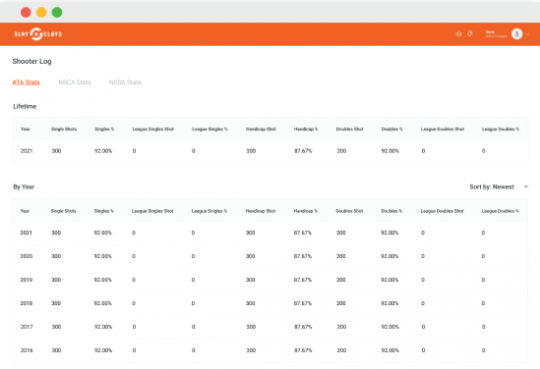Select the 2019 row year cell
Image resolution: width=540 pixels, height=369 pixels.
click(x=26, y=280)
